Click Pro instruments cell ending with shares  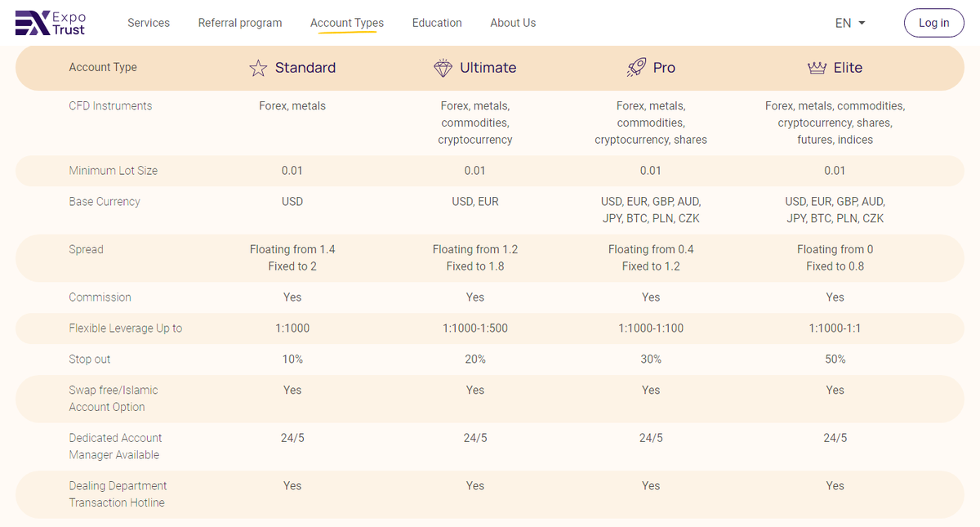[x=651, y=123]
